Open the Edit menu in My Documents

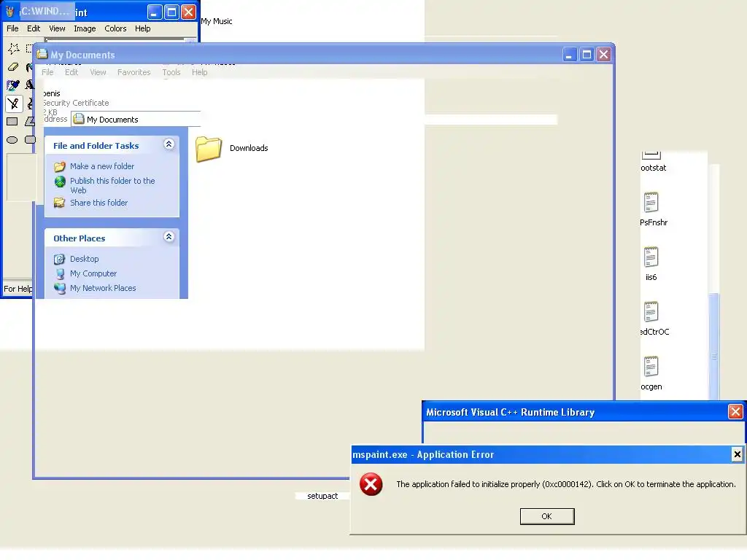coord(71,72)
